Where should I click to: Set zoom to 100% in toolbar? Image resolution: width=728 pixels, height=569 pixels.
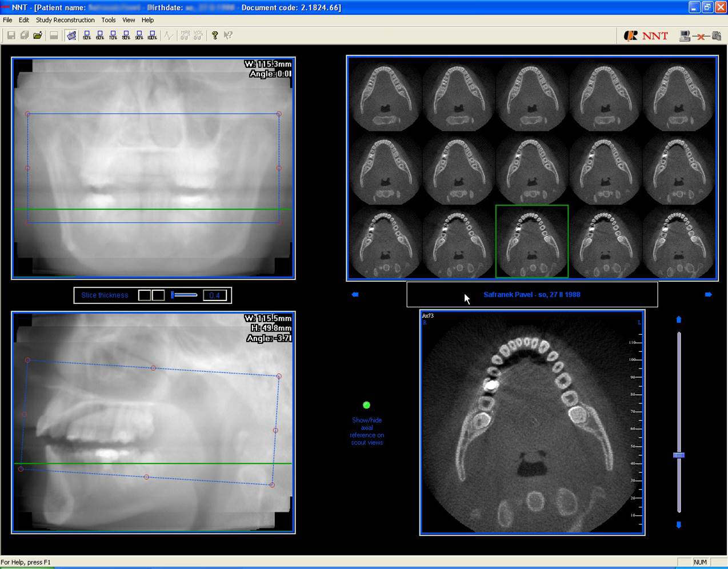point(152,35)
